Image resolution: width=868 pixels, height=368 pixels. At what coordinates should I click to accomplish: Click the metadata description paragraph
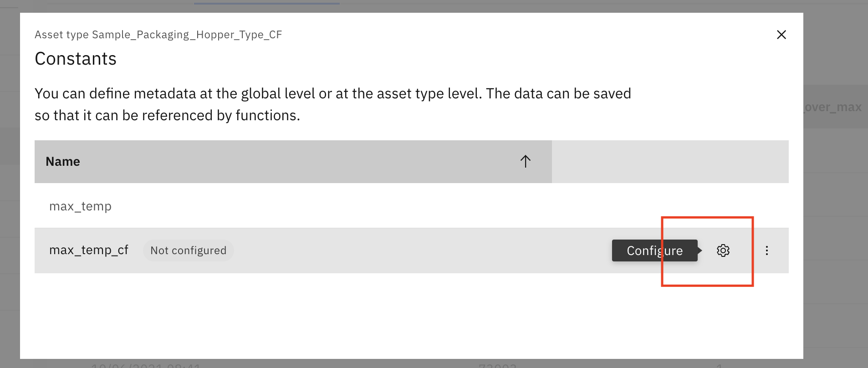(333, 104)
